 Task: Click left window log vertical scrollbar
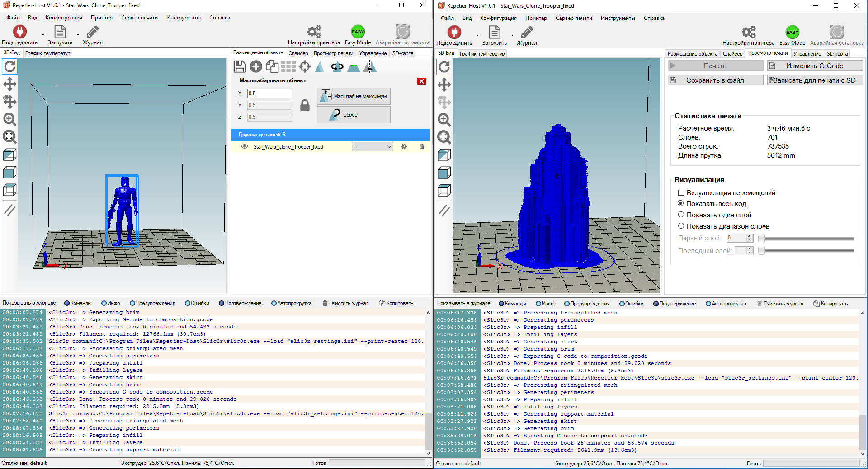pos(428,383)
